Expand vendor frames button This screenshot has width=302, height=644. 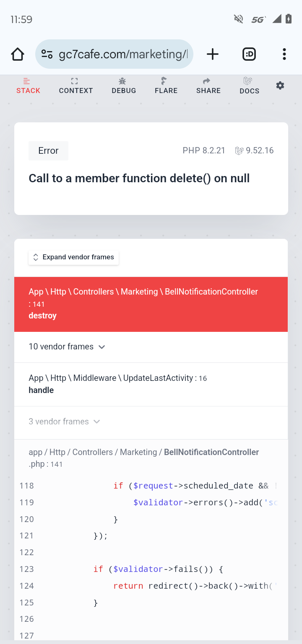tap(74, 257)
